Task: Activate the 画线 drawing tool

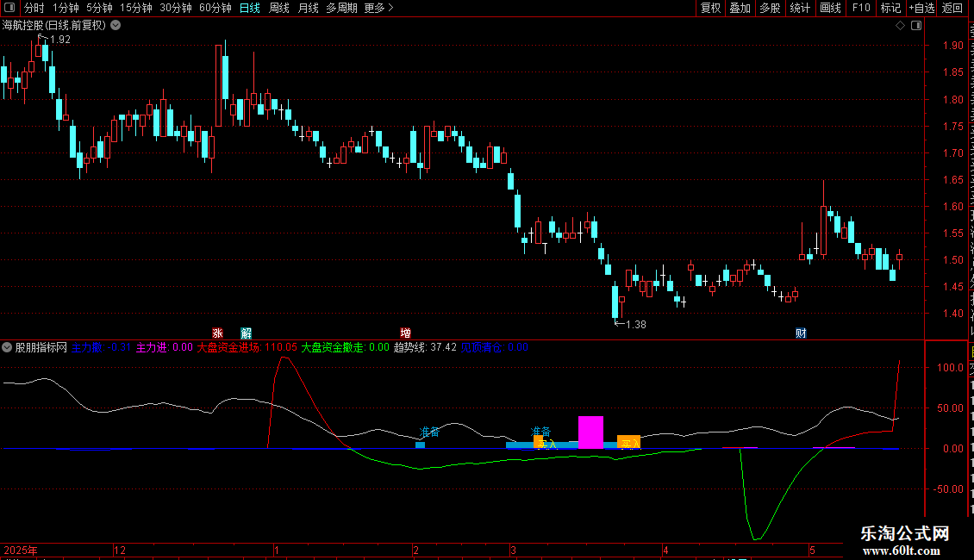Action: (x=830, y=8)
